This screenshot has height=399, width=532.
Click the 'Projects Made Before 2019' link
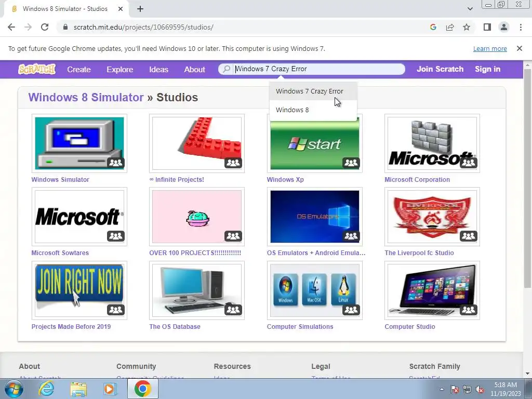[71, 326]
